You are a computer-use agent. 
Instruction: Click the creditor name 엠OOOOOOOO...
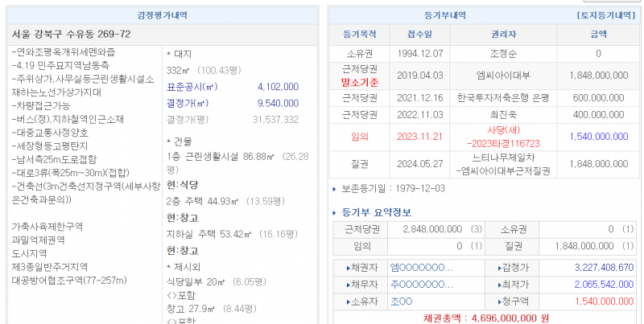[421, 268]
